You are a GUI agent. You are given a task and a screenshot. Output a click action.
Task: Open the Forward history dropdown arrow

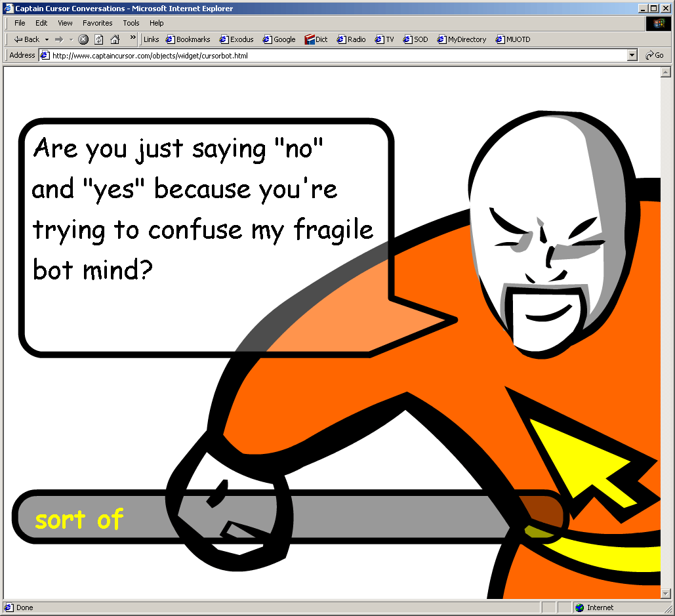(71, 39)
